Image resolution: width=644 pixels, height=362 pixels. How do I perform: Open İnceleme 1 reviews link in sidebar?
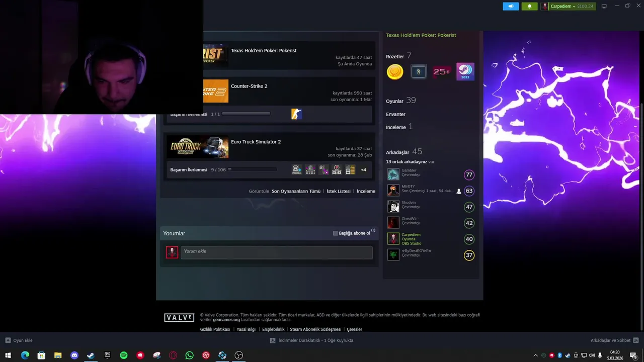coord(399,127)
